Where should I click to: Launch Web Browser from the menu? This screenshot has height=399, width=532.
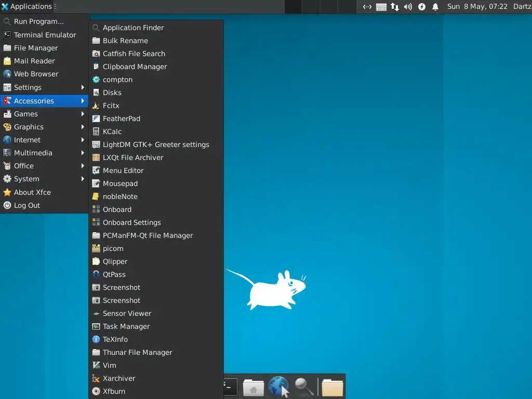point(44,74)
